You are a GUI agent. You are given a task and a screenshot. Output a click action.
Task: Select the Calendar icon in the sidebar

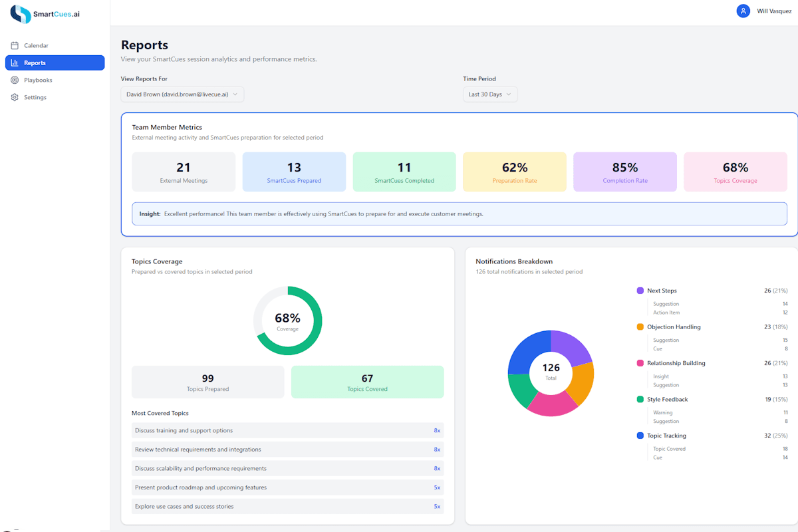pyautogui.click(x=15, y=45)
